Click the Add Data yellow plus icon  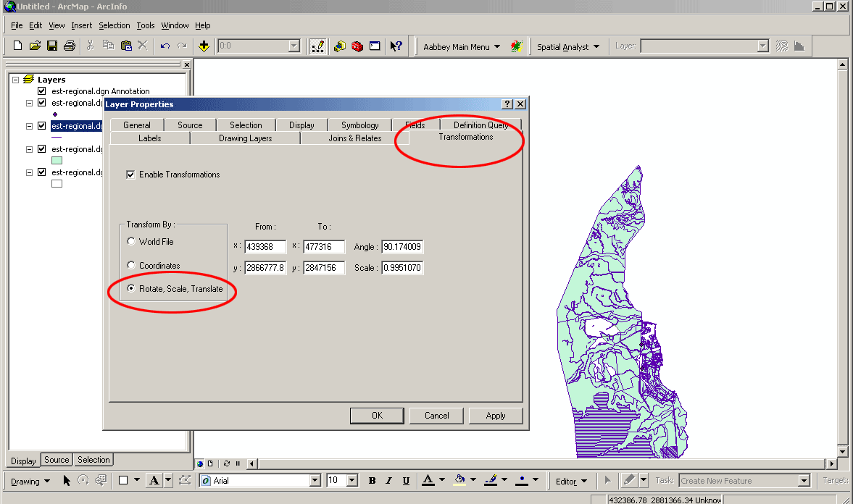click(204, 46)
